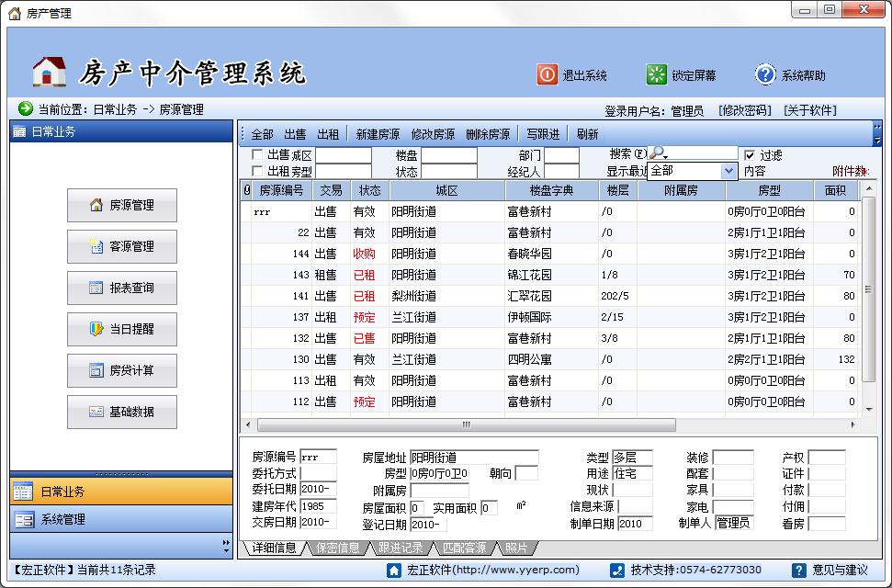Click the 新建房源 toolbar button
Viewport: 892px width, 588px height.
pos(378,134)
